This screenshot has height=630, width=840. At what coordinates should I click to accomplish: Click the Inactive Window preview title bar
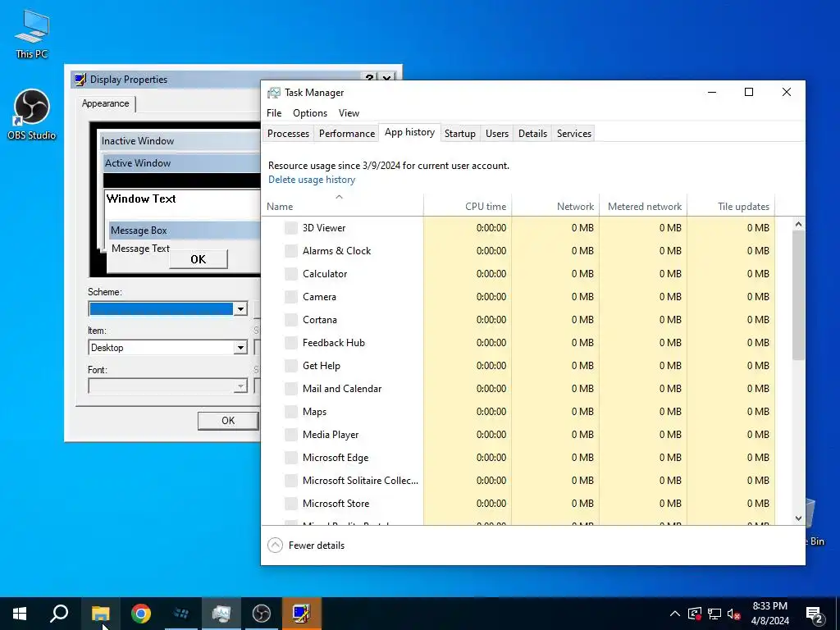point(180,141)
